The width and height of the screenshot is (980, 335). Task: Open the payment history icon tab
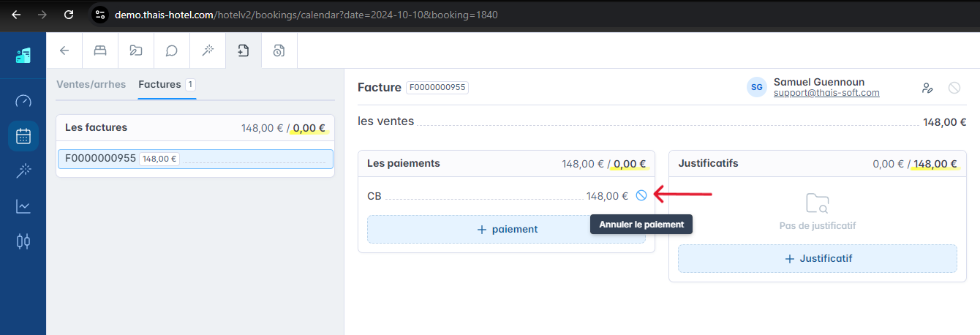279,50
